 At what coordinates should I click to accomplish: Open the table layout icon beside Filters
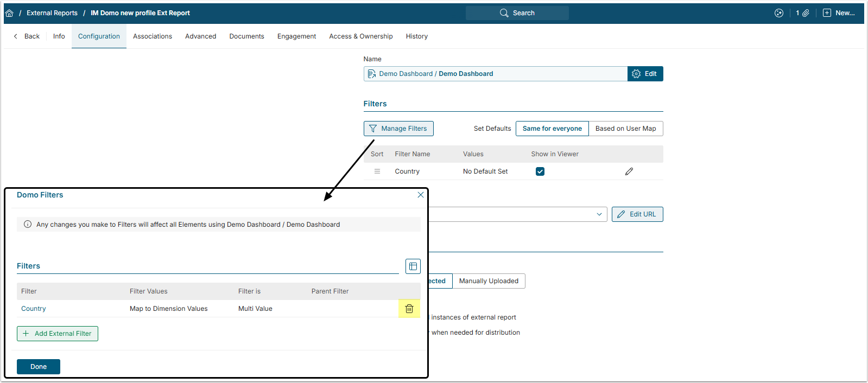pyautogui.click(x=413, y=266)
